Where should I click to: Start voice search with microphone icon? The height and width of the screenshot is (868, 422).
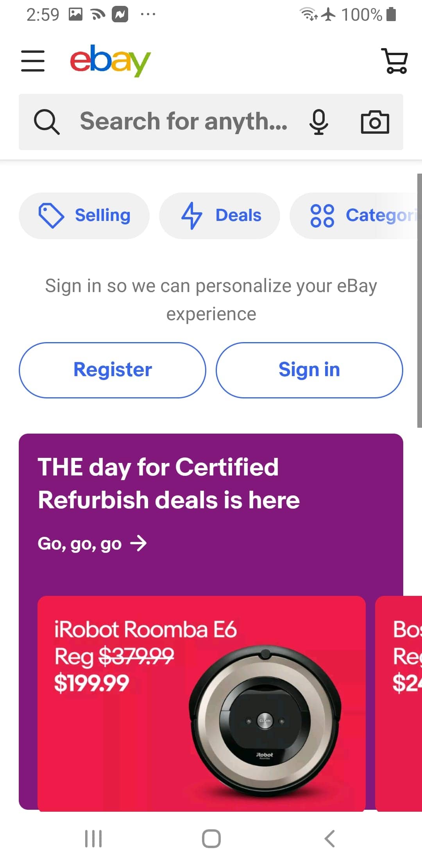pyautogui.click(x=319, y=122)
